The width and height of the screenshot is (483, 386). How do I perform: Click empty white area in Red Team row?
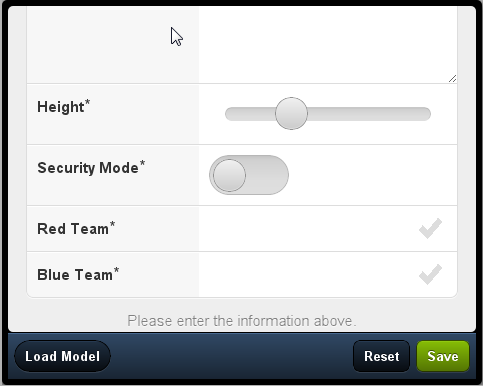pyautogui.click(x=307, y=229)
